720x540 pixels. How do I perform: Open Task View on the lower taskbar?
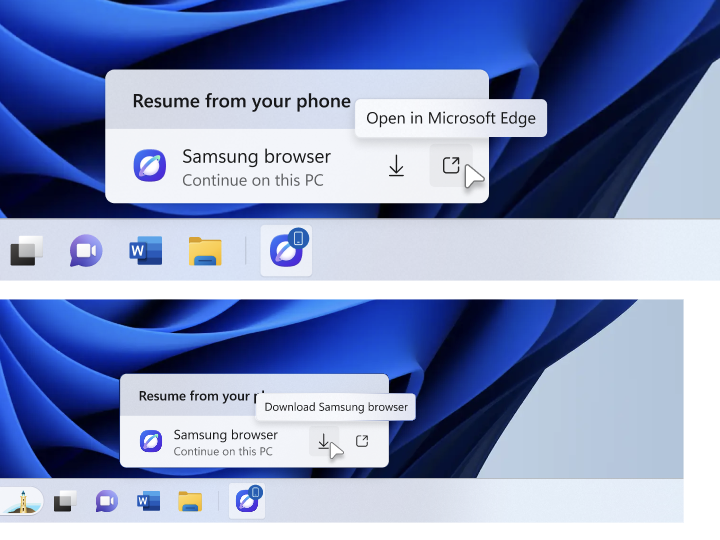(x=65, y=501)
